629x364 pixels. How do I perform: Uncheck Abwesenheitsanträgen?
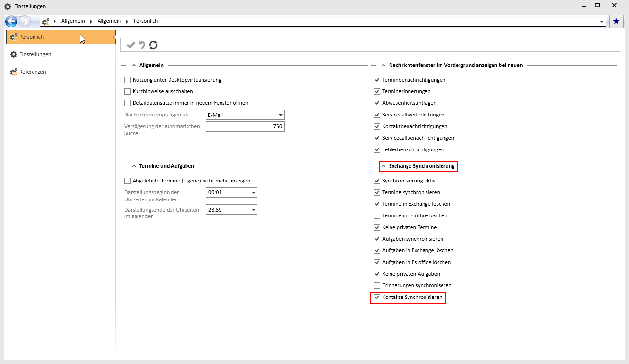tap(377, 103)
